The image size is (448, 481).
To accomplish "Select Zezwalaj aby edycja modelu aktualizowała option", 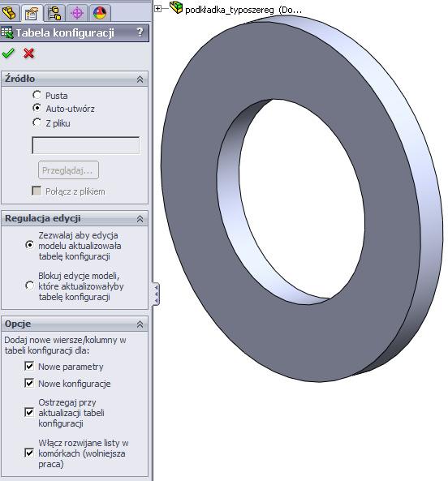I will 30,245.
